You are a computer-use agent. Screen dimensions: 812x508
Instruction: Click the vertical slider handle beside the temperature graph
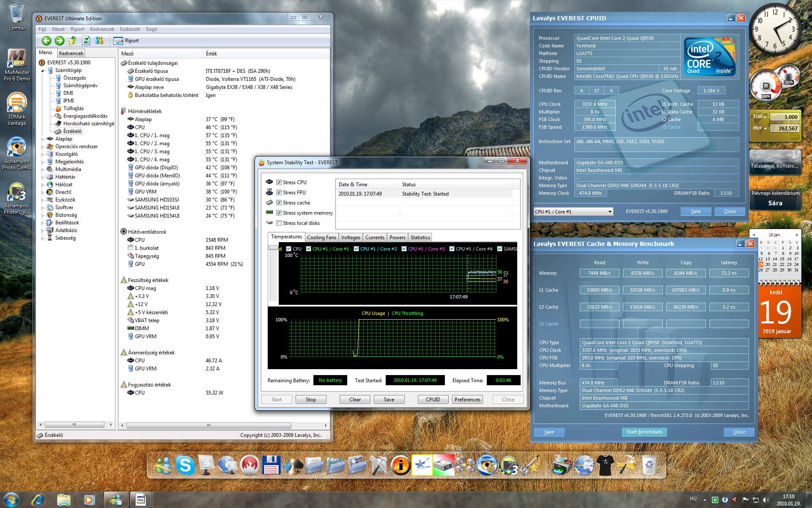coord(273,248)
